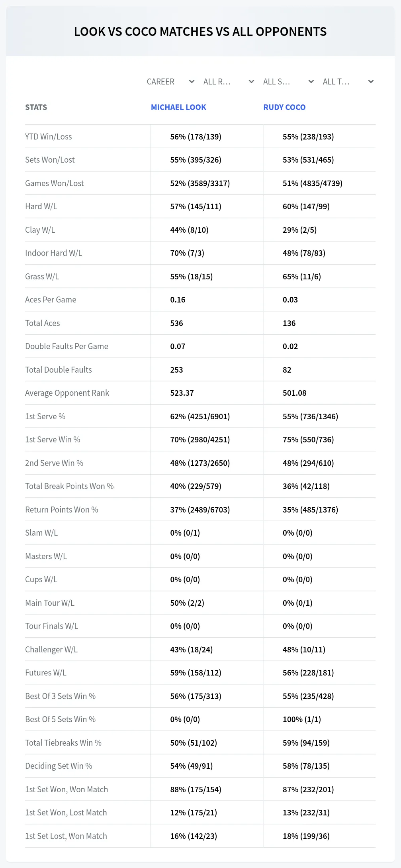The width and height of the screenshot is (401, 868).
Task: Click the Aces Per Game row label
Action: (x=51, y=300)
